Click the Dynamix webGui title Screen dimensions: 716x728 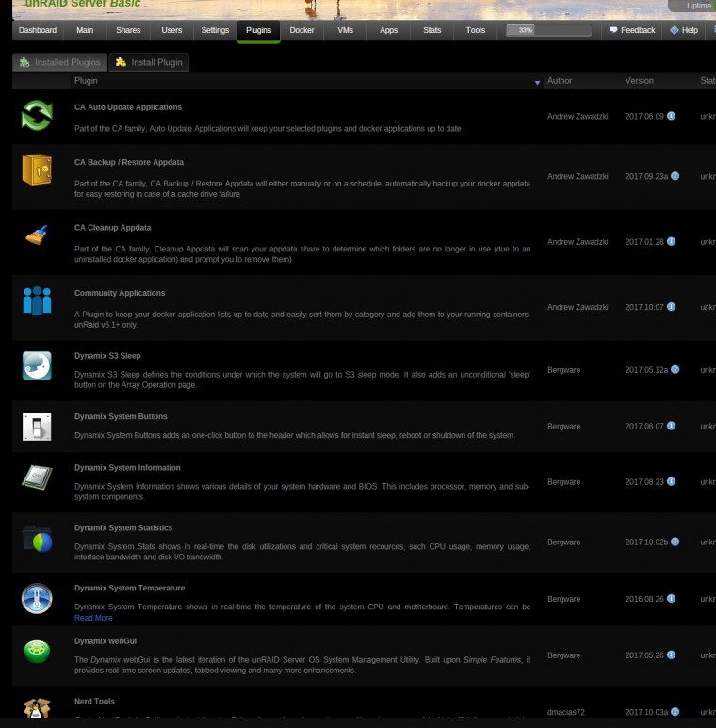[x=106, y=641]
